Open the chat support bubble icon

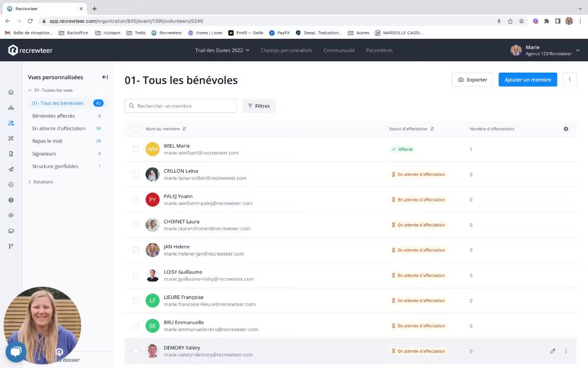click(16, 352)
